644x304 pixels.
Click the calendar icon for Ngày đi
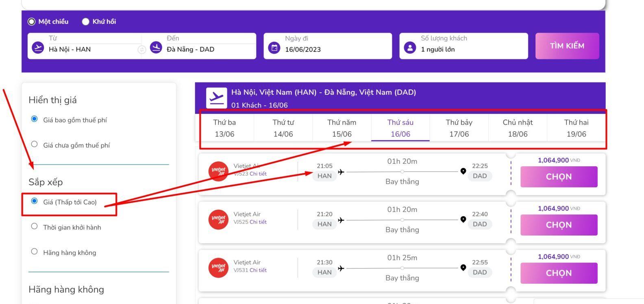274,48
